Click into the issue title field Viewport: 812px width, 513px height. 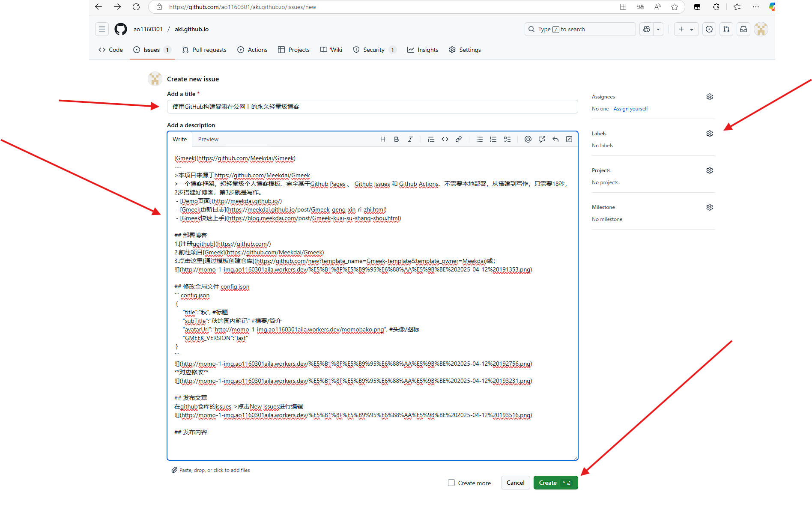[x=372, y=107]
